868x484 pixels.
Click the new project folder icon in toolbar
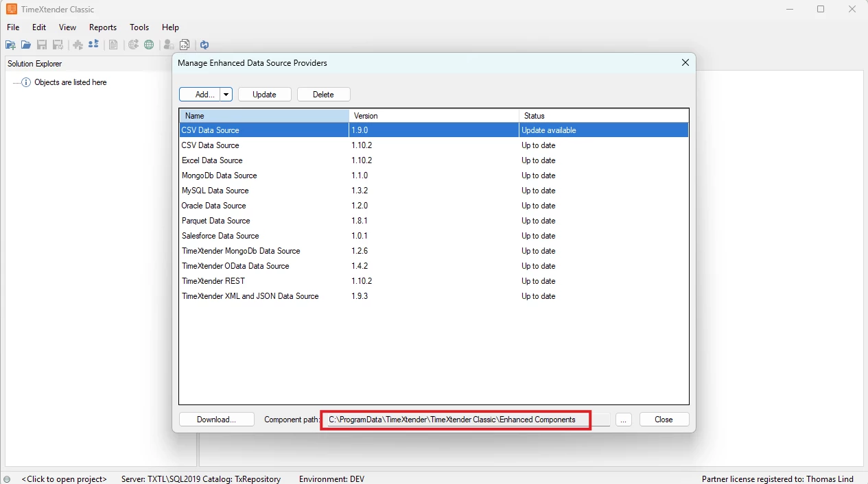(10, 45)
